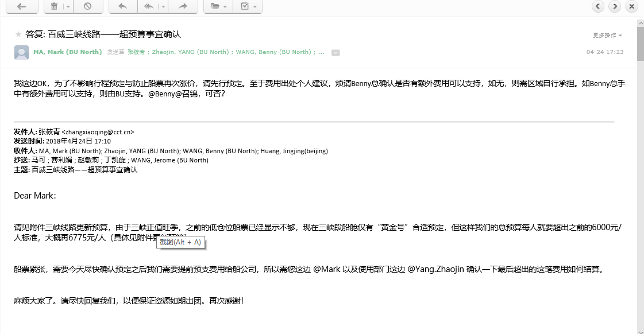Go to the next email

click(x=615, y=6)
